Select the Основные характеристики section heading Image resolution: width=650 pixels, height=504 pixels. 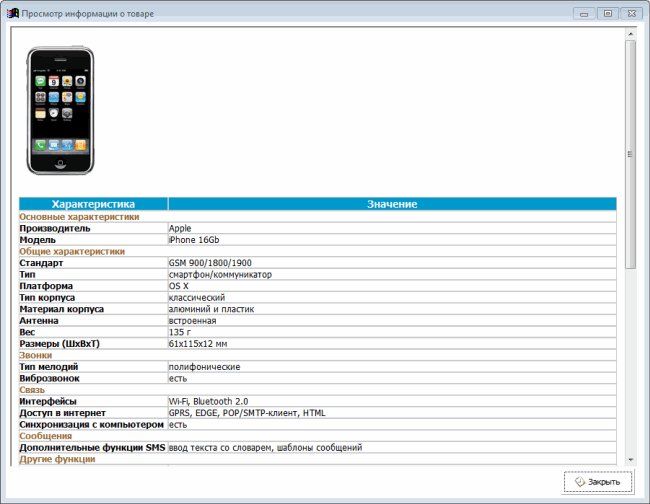click(x=79, y=217)
